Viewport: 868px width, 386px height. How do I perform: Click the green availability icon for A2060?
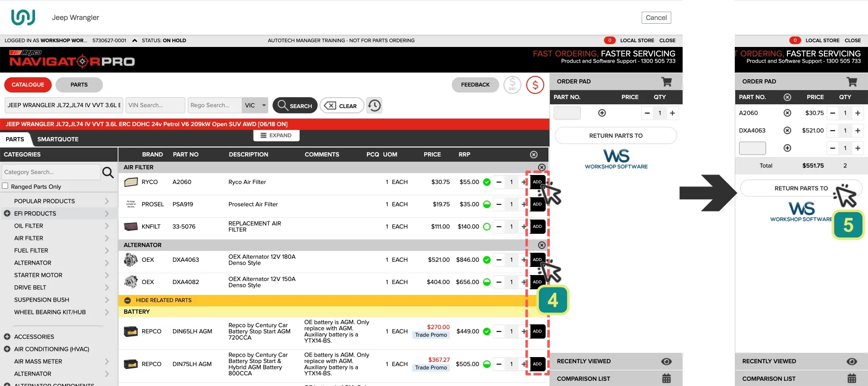pos(487,182)
